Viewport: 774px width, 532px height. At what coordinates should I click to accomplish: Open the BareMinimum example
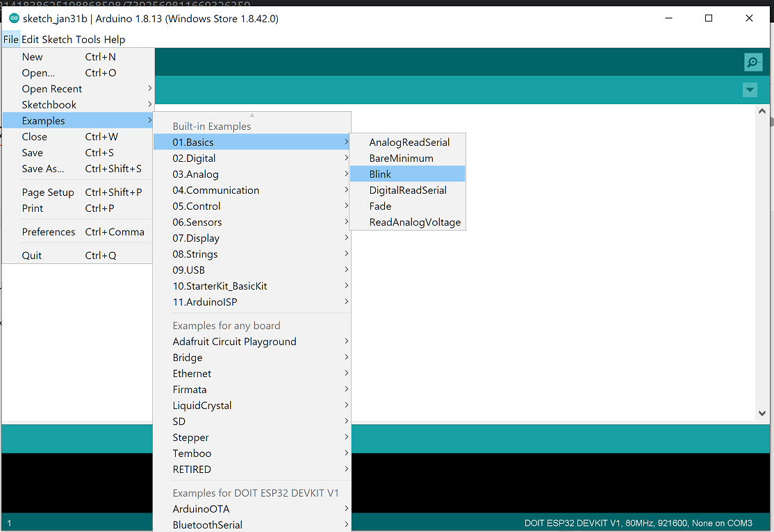click(408, 158)
